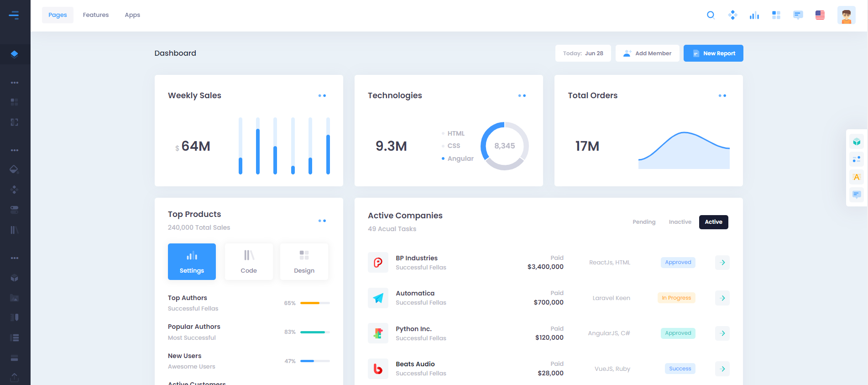Click the expand-frame icon in left sidebar

click(x=14, y=122)
